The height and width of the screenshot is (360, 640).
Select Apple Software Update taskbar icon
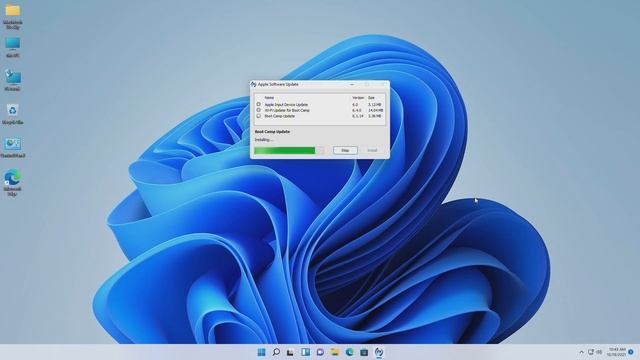tap(379, 352)
